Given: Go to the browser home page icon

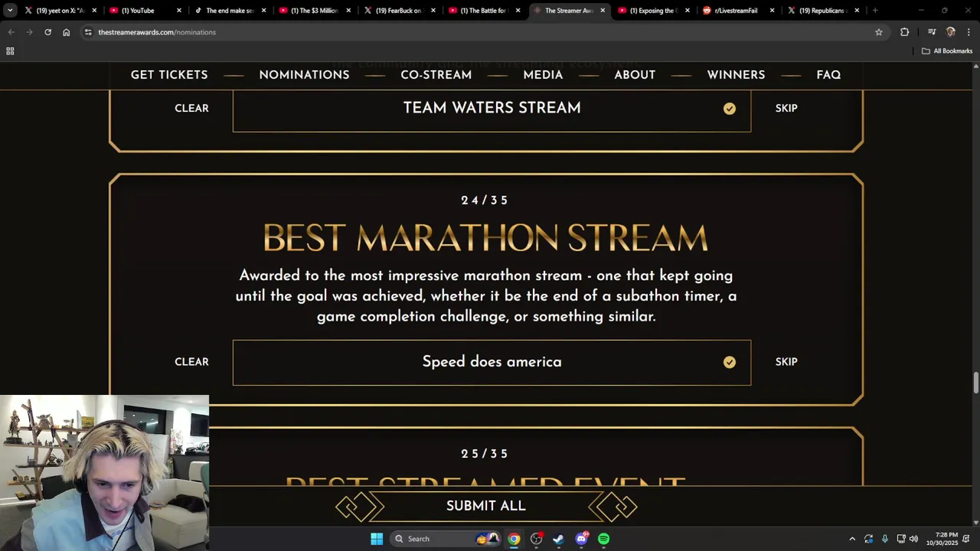Looking at the screenshot, I should (66, 32).
